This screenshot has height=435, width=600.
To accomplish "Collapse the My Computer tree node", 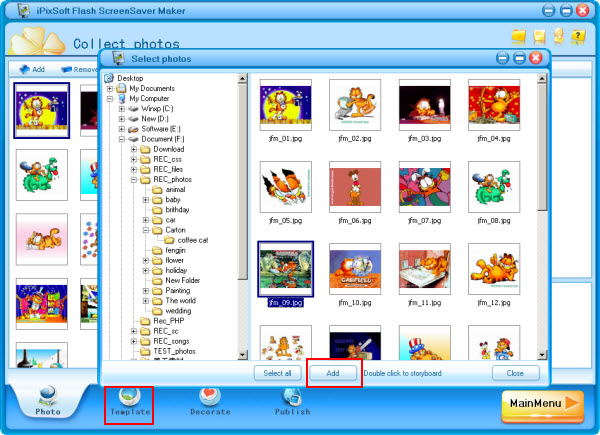I will point(110,99).
